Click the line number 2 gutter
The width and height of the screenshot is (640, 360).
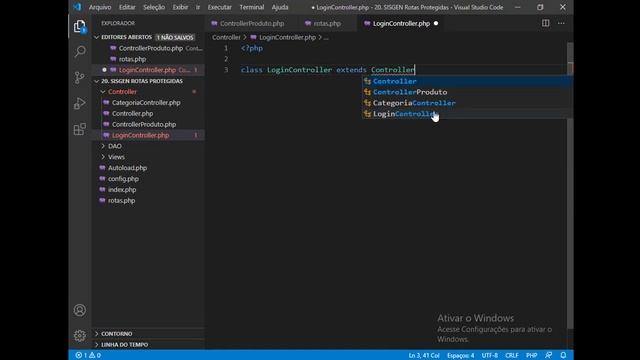click(226, 59)
